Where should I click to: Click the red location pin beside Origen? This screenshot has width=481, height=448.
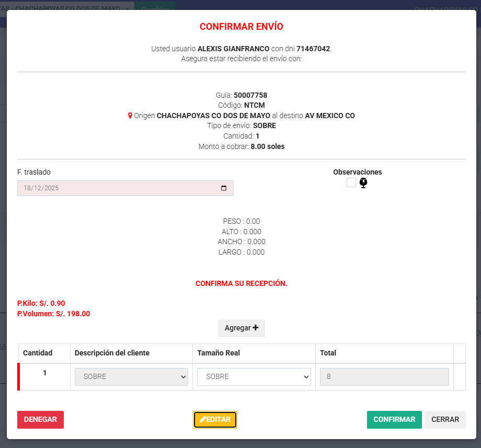130,116
